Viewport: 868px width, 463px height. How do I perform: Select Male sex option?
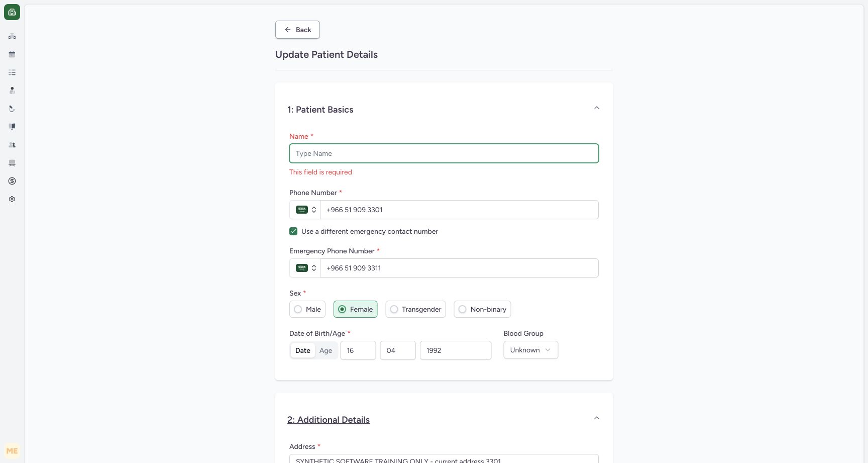307,309
